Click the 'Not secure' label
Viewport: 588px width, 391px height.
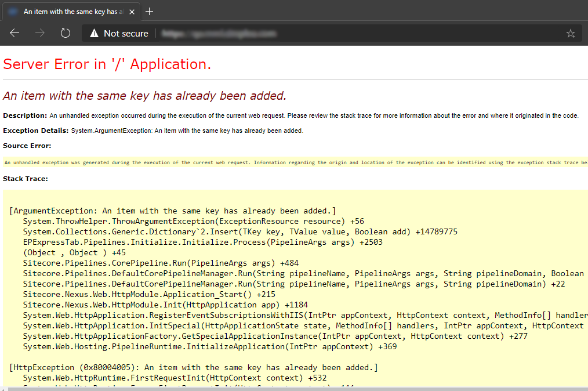126,34
